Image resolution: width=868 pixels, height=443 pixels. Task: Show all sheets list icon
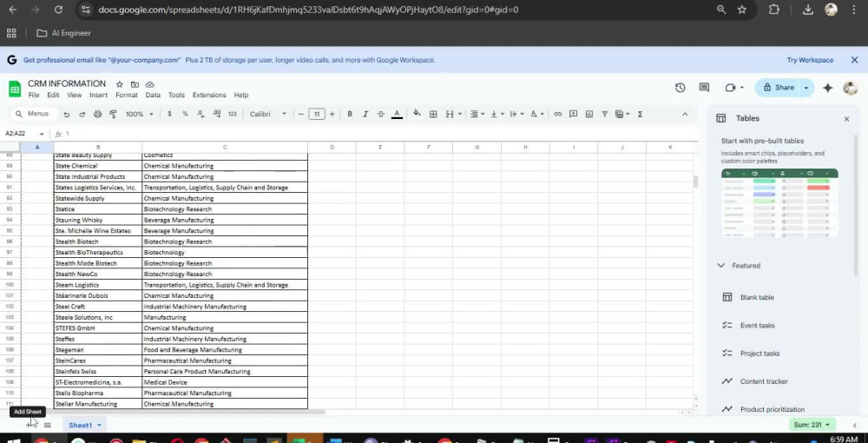(48, 426)
